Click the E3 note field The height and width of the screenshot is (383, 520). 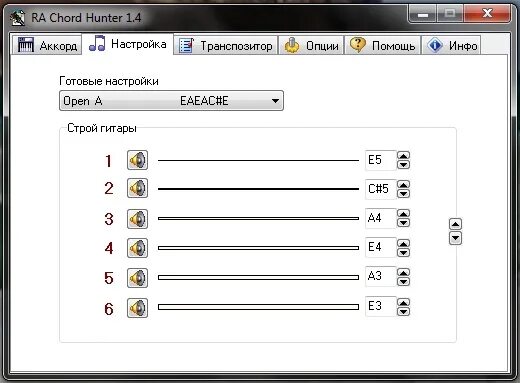coord(380,306)
